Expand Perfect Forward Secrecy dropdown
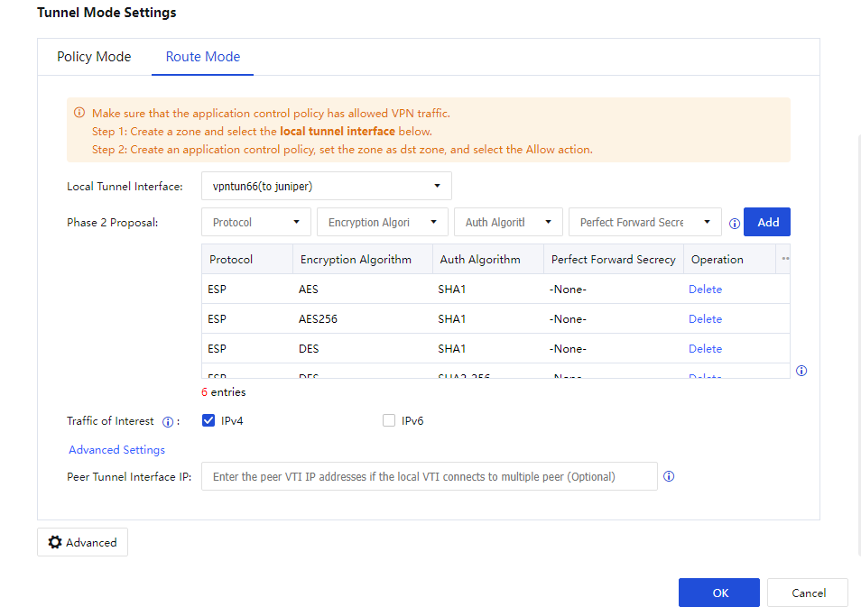This screenshot has width=861, height=616. pyautogui.click(x=644, y=222)
